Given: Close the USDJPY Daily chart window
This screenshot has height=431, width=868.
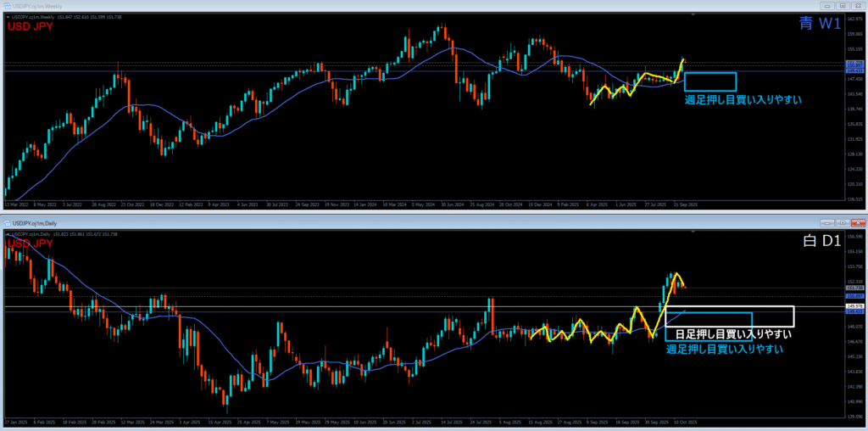Looking at the screenshot, I should coord(858,222).
